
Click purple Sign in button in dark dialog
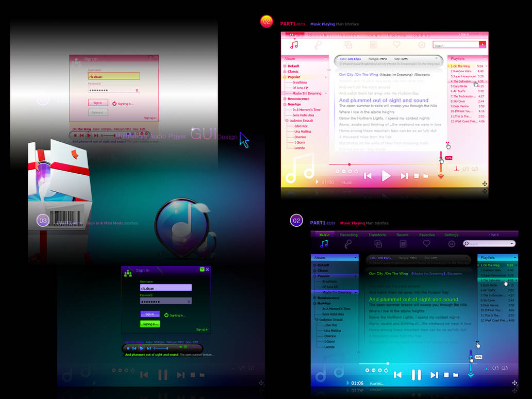click(150, 314)
